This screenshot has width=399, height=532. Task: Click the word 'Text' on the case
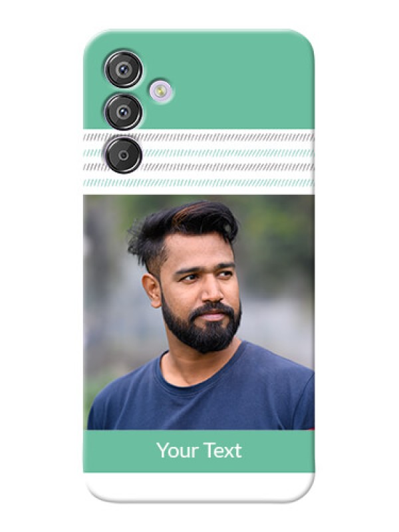click(223, 451)
